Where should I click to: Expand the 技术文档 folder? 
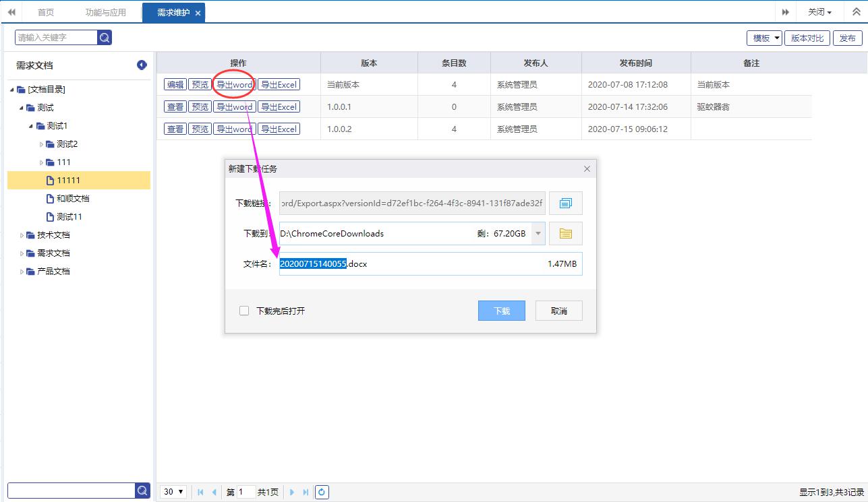[x=22, y=235]
